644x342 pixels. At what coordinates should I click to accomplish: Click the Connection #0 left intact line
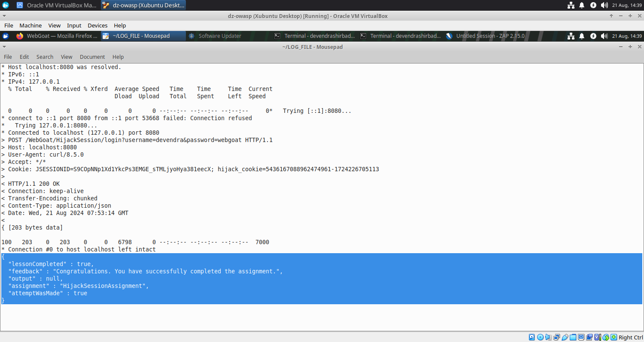[x=79, y=249]
